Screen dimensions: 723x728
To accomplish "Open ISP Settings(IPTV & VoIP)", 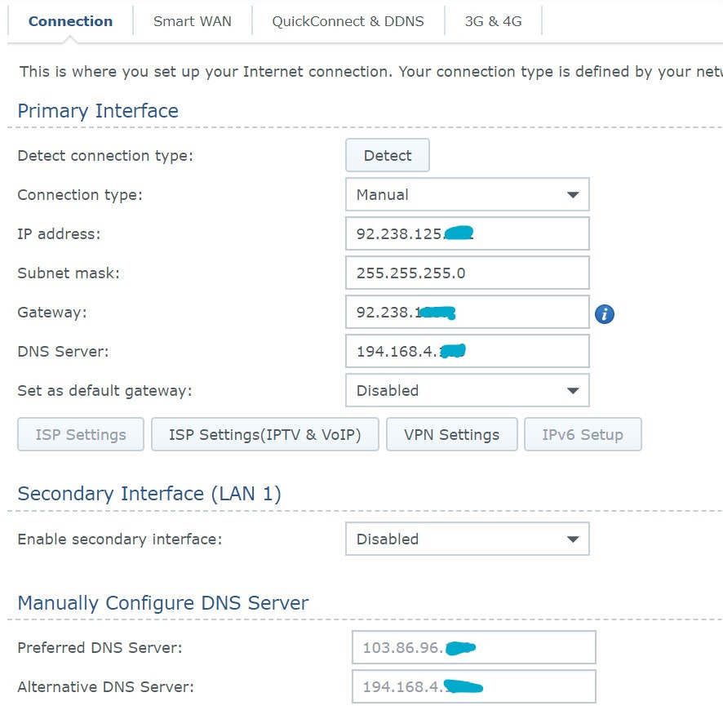I will click(x=265, y=434).
